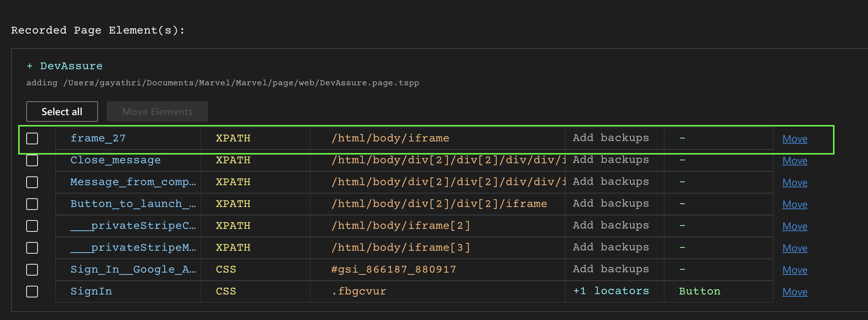Select the SignIn row checkbox
This screenshot has width=868, height=320.
click(32, 292)
